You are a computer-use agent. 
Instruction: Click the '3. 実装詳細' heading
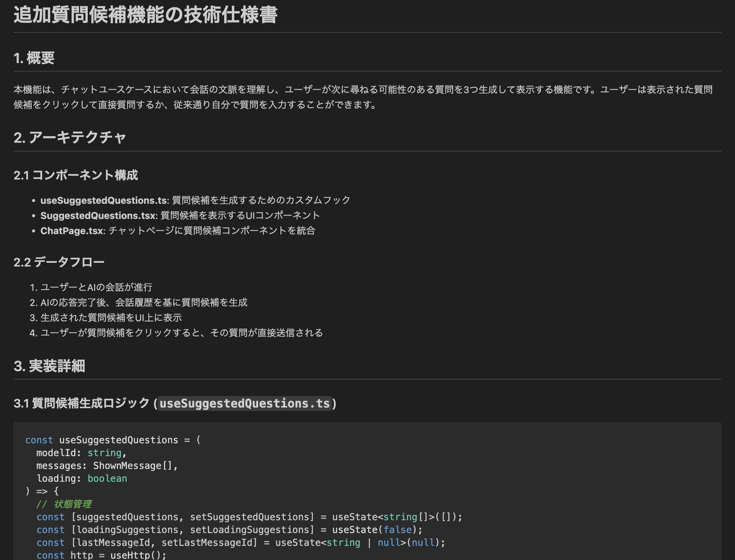coord(49,366)
